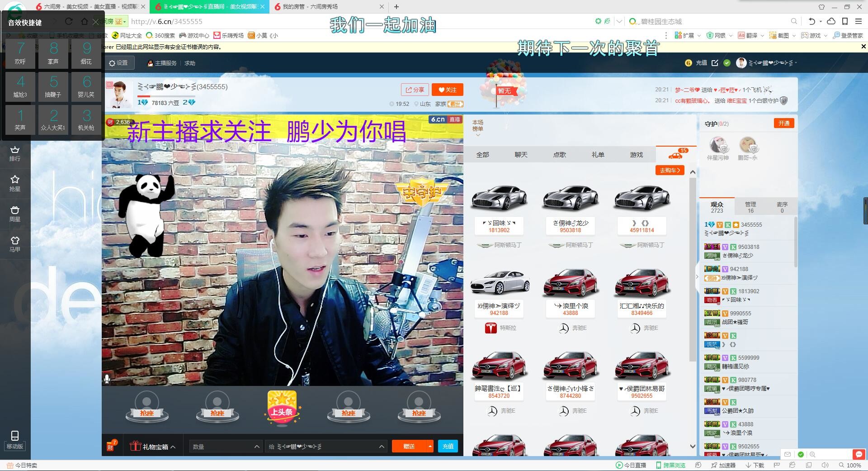
Task: Switch to the 聊天 tab
Action: 521,155
